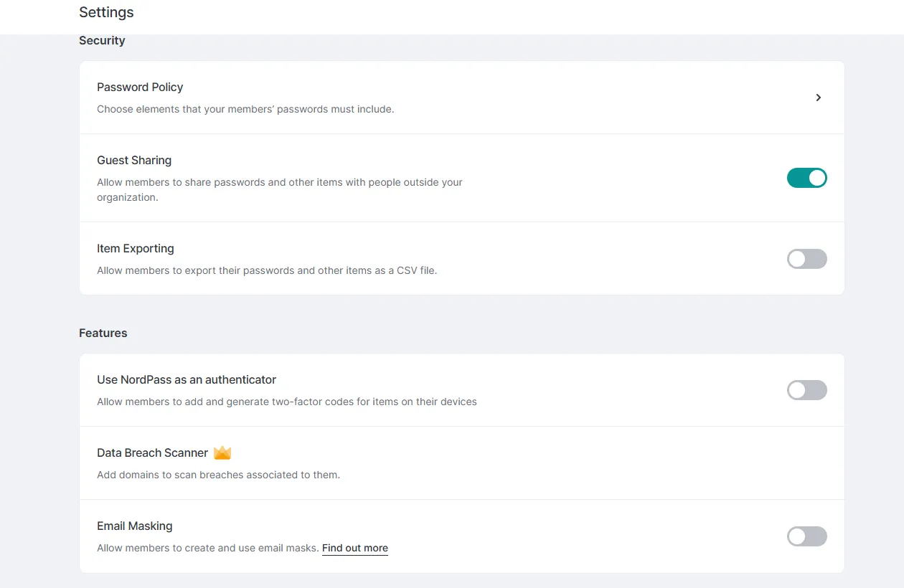904x588 pixels.
Task: Click the Features section heading
Action: pos(103,333)
